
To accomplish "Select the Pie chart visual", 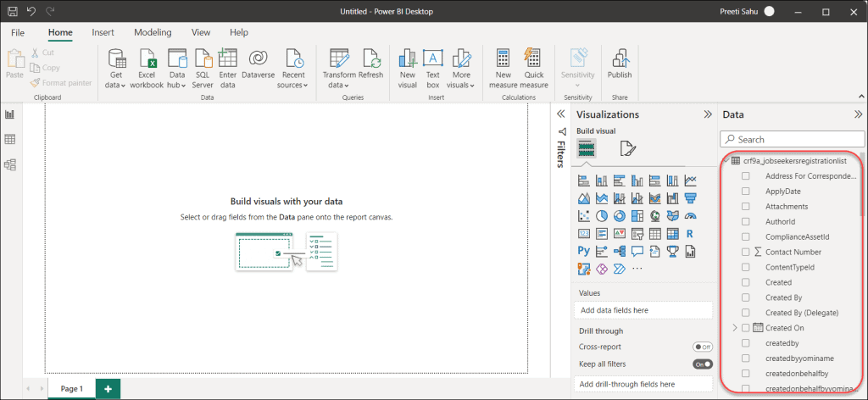I will point(601,216).
